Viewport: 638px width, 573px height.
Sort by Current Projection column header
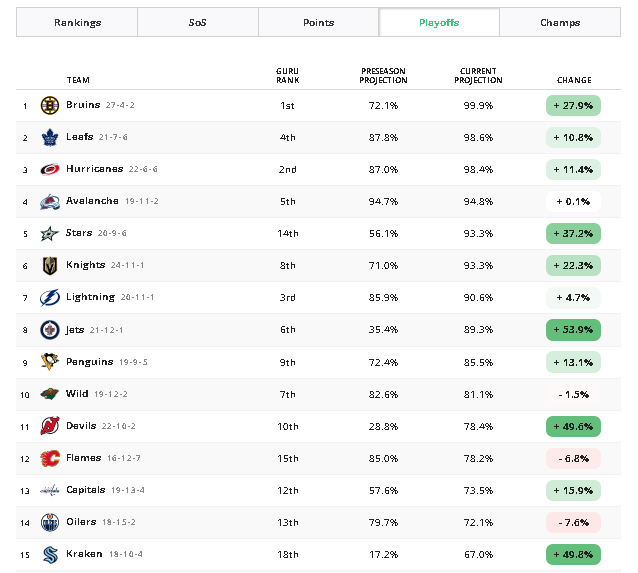(478, 76)
